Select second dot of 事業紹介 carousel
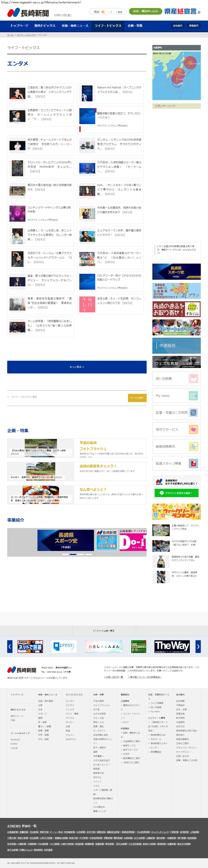The width and height of the screenshot is (208, 868). [73, 554]
